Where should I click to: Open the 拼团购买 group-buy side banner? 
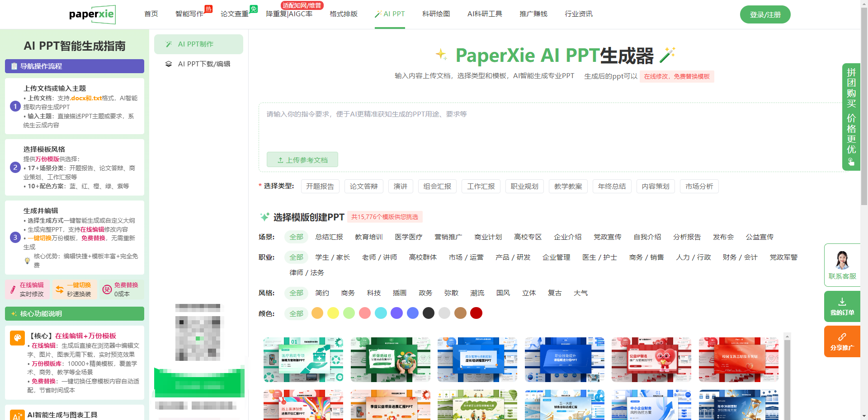(x=851, y=117)
